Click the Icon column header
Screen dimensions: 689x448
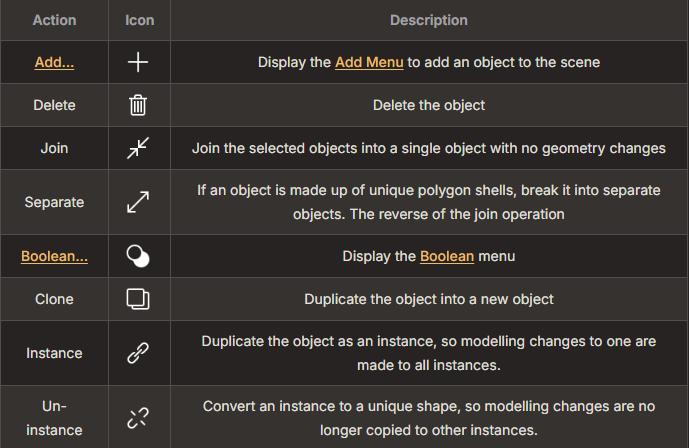click(x=140, y=20)
